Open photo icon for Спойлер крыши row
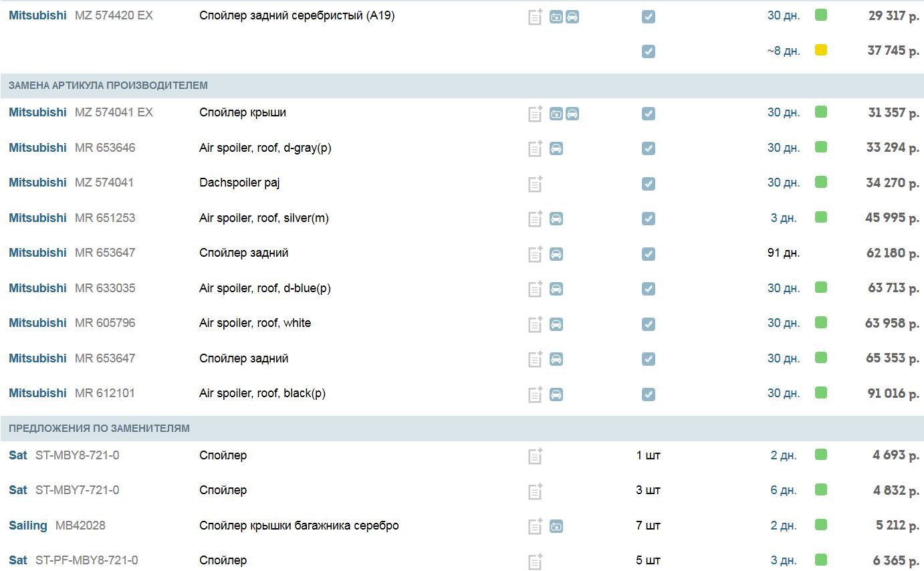 pos(556,114)
